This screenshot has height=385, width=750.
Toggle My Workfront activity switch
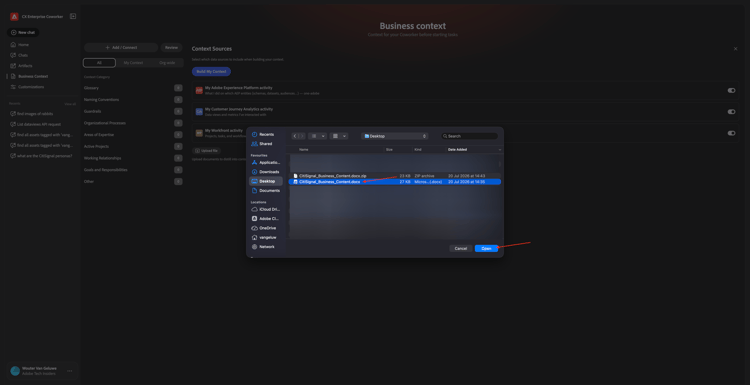coord(731,133)
